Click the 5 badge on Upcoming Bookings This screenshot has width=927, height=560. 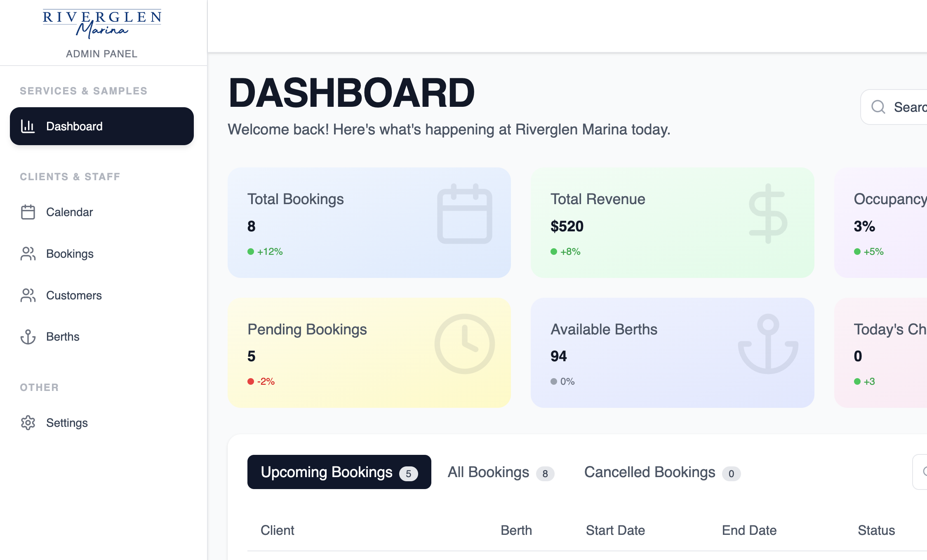point(409,474)
